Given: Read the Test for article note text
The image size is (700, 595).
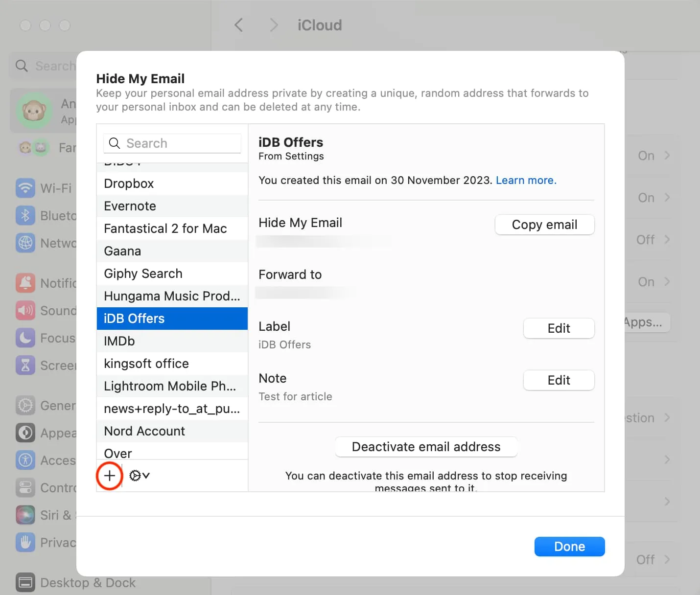Looking at the screenshot, I should (295, 396).
